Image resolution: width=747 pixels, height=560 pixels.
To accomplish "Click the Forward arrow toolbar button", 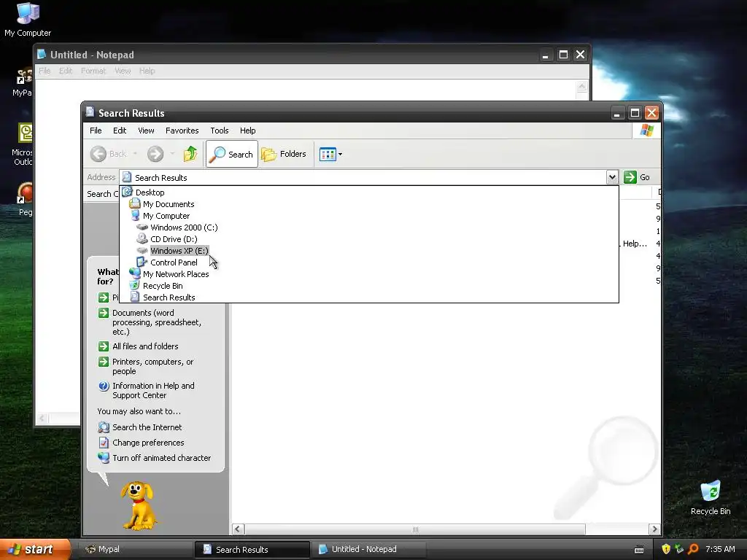I will click(x=155, y=154).
